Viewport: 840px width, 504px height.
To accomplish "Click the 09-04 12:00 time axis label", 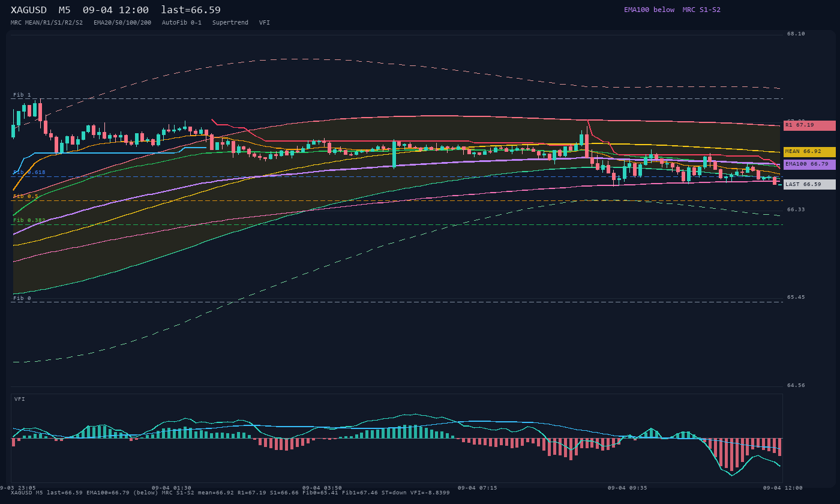I will click(782, 488).
